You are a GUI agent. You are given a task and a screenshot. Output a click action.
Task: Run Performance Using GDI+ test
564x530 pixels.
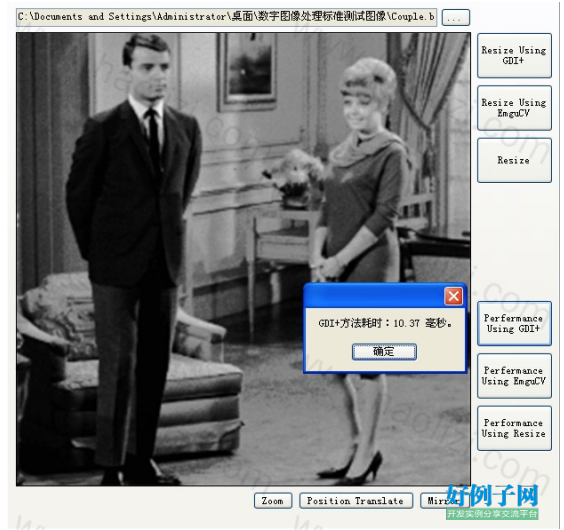[x=514, y=323]
